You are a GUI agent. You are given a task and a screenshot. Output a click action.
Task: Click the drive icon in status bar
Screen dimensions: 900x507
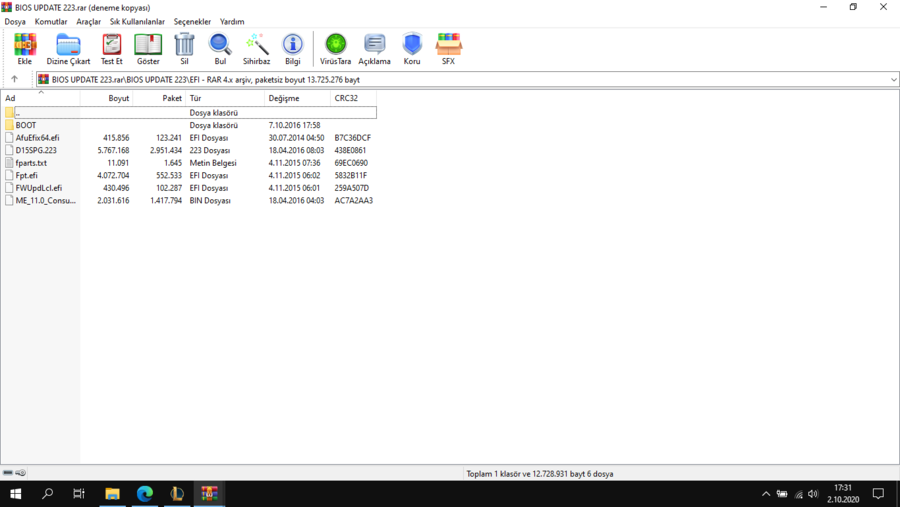click(8, 473)
